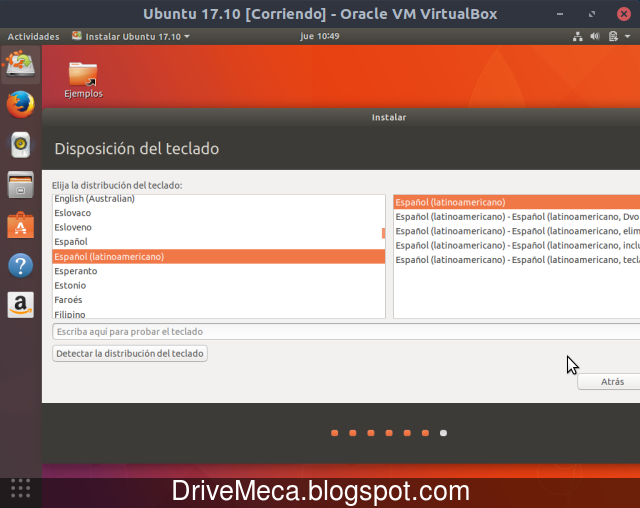The width and height of the screenshot is (640, 508).
Task: Click the layout list scrollbar handle
Action: (383, 233)
